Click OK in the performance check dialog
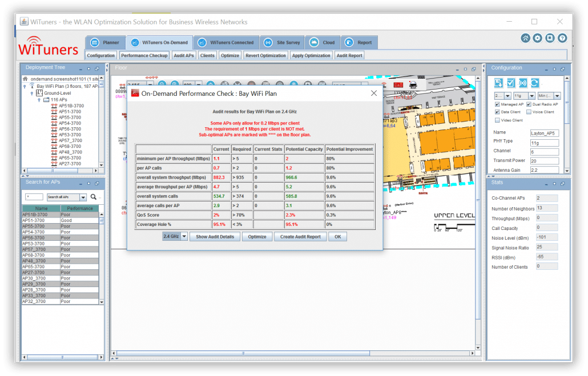588x376 pixels. click(x=337, y=237)
